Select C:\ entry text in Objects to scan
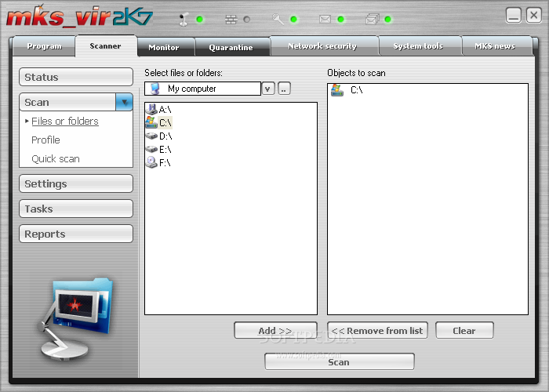549x392 pixels. pos(356,90)
